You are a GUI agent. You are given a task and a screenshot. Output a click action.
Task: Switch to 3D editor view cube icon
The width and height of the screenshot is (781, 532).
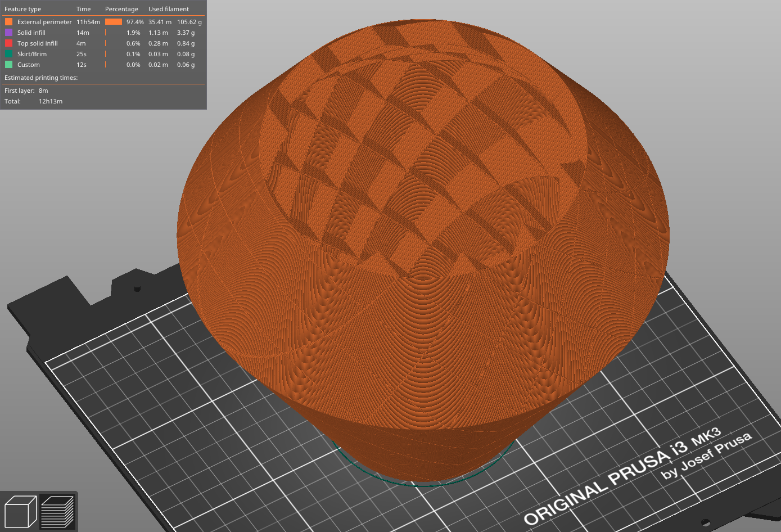(x=20, y=512)
